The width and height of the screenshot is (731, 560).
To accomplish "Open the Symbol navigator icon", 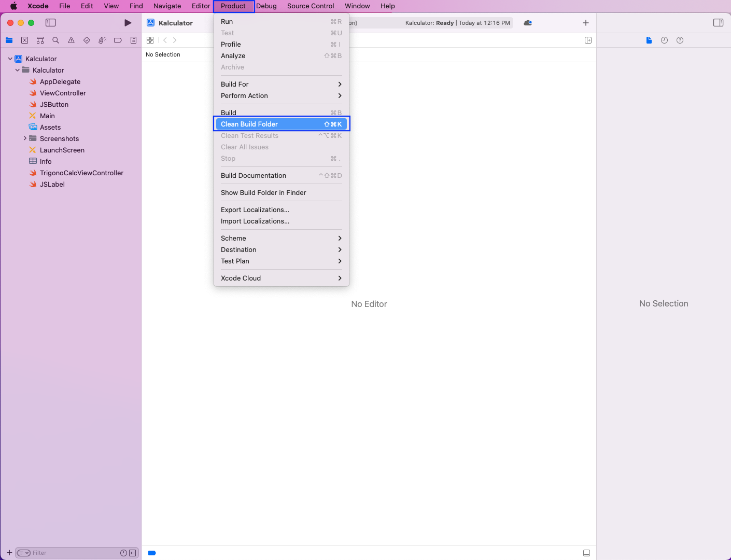I will click(40, 40).
